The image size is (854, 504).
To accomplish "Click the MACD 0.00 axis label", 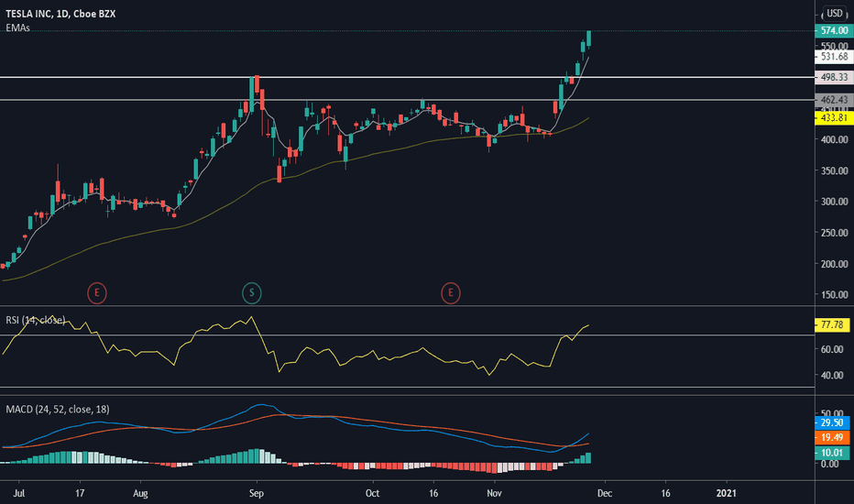I will point(830,465).
